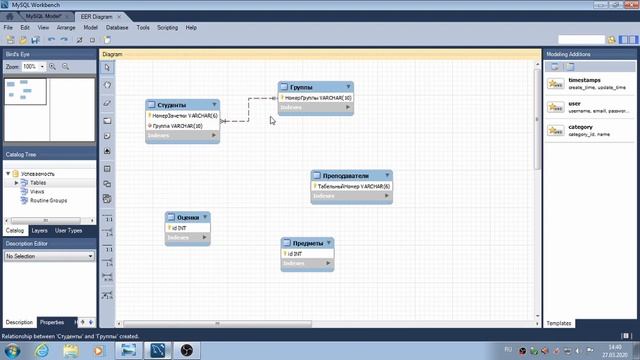Open the File menu
The image size is (640, 360).
8,27
